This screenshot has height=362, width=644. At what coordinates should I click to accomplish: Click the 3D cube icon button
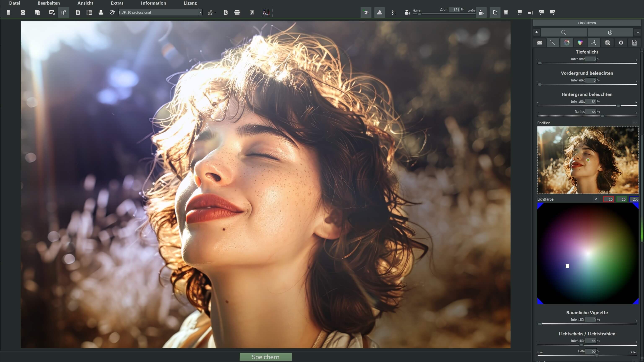tap(610, 32)
